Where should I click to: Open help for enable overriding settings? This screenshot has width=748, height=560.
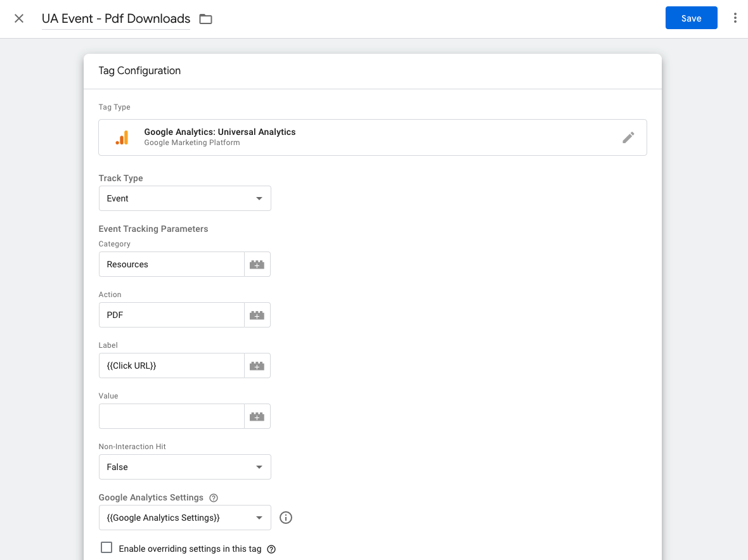pyautogui.click(x=271, y=549)
